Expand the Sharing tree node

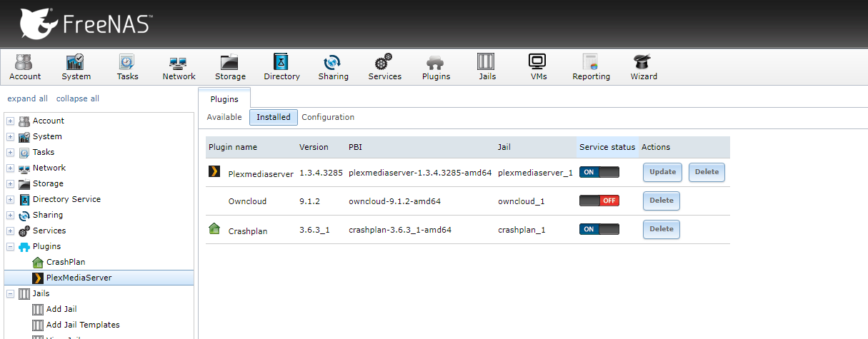click(x=11, y=215)
